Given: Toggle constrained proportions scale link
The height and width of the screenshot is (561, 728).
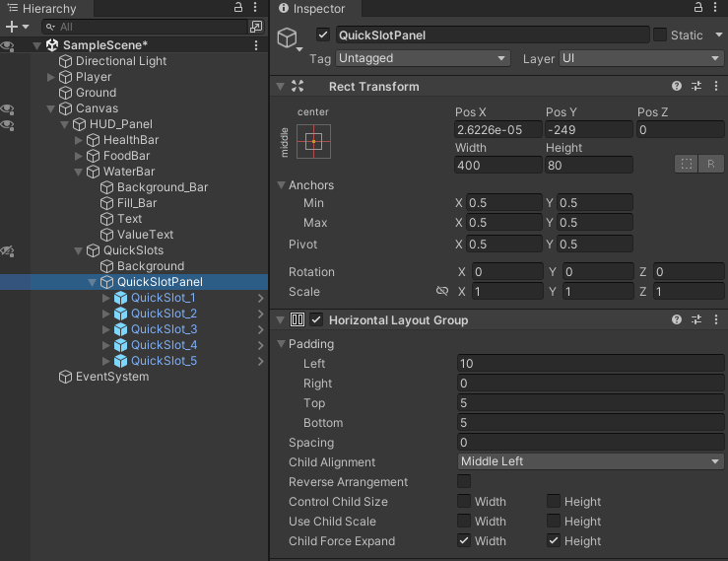Looking at the screenshot, I should click(442, 291).
